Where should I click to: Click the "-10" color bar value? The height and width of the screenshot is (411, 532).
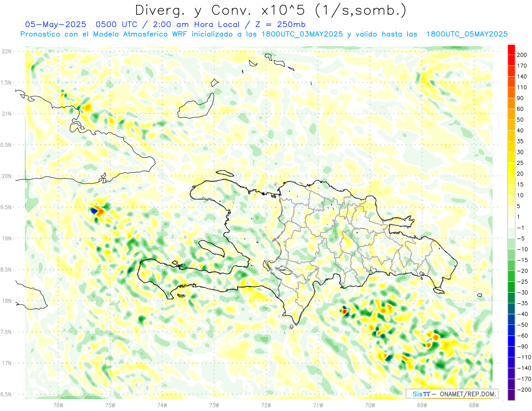pyautogui.click(x=523, y=249)
